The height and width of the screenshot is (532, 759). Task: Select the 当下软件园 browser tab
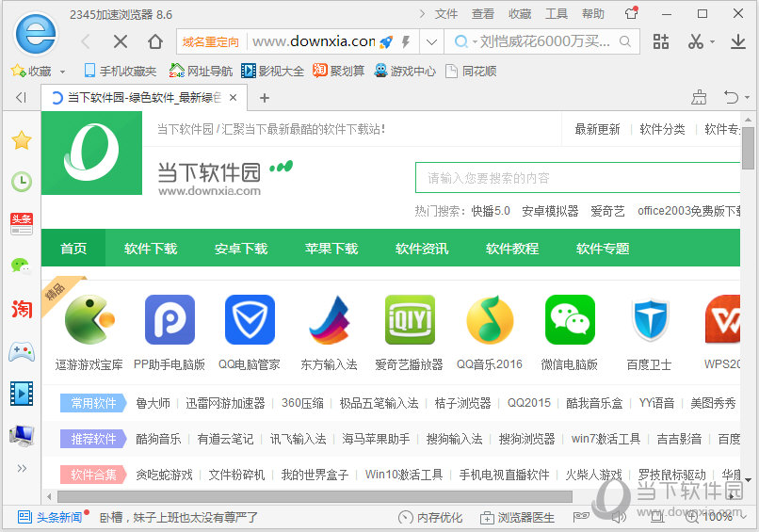click(144, 98)
